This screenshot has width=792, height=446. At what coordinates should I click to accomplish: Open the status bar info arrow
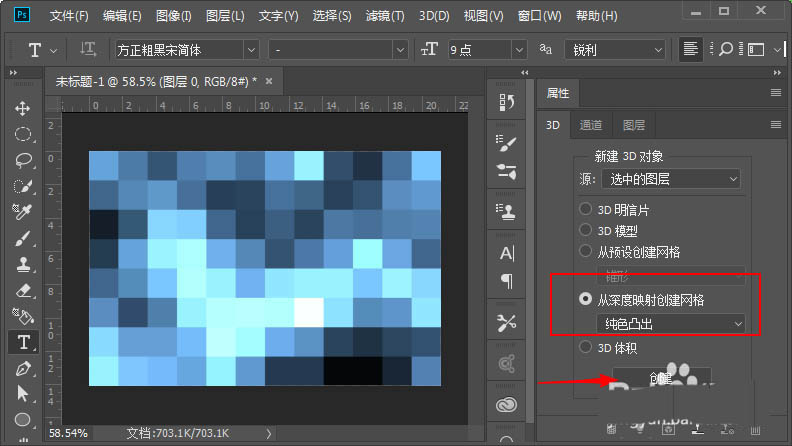tap(269, 433)
